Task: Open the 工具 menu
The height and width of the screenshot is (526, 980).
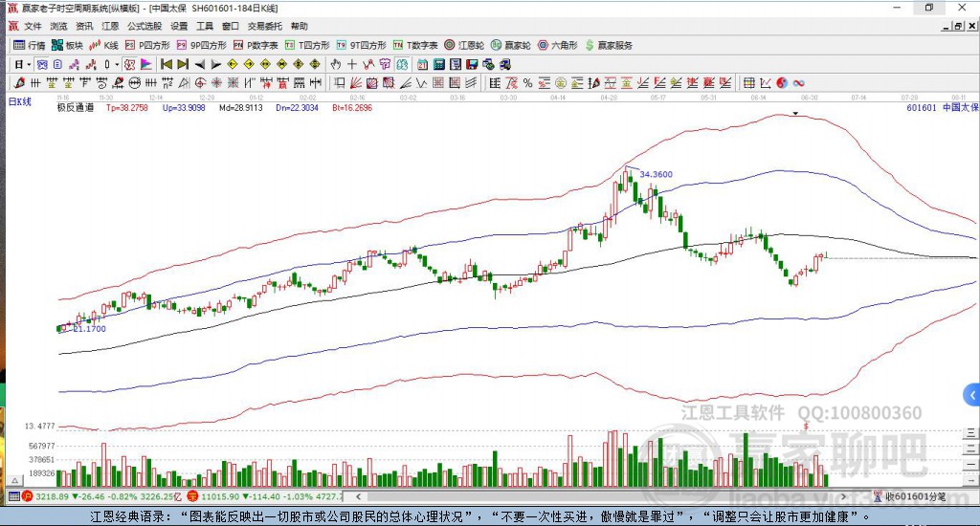Action: point(205,26)
